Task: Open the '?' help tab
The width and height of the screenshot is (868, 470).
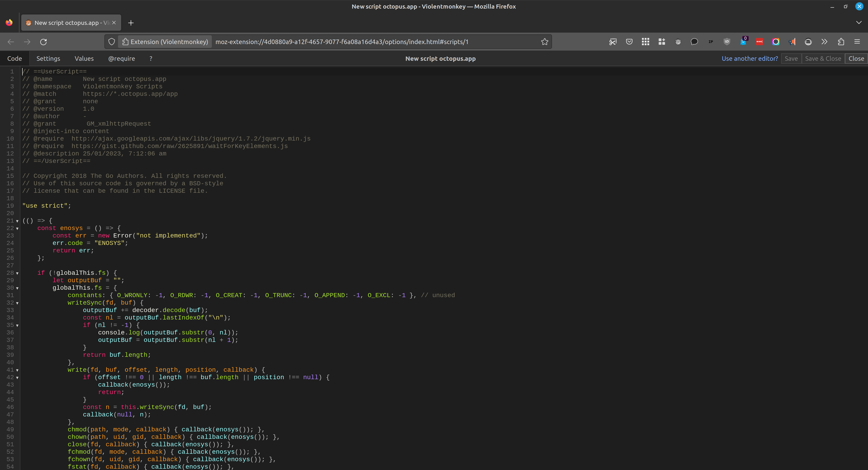Action: click(151, 59)
